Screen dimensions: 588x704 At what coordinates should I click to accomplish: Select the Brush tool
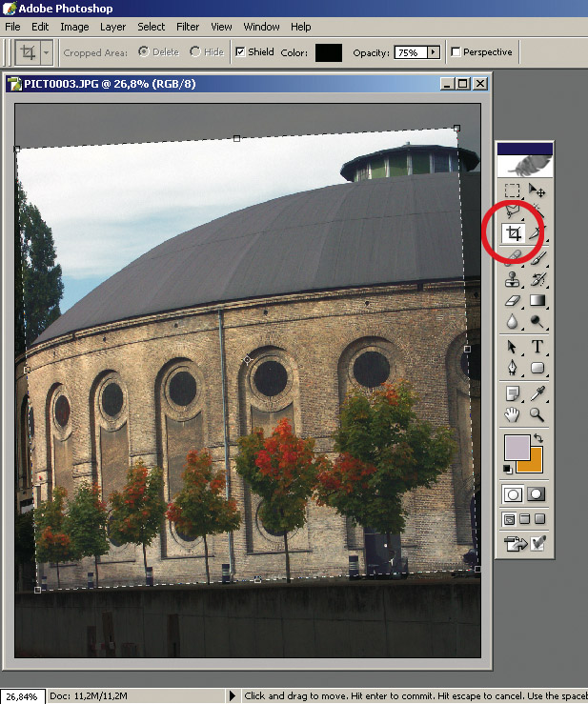tap(537, 258)
